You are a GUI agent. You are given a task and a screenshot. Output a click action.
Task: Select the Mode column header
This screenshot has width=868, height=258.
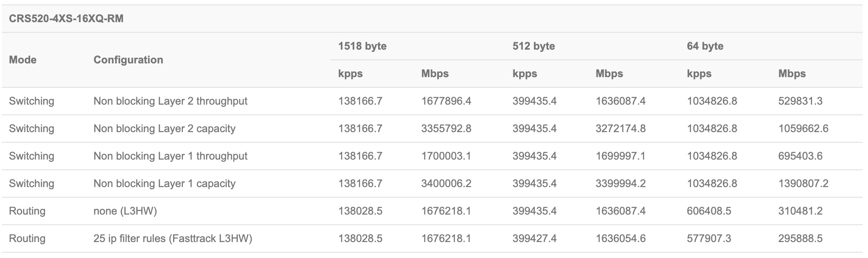point(23,60)
